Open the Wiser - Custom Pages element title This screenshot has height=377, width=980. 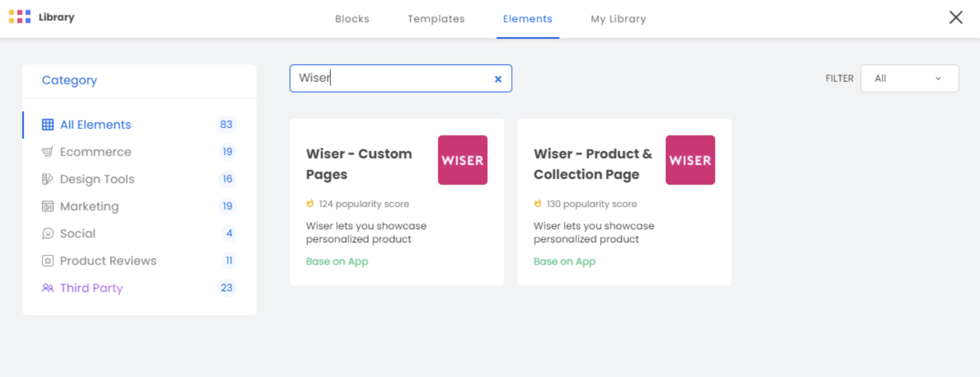(359, 164)
